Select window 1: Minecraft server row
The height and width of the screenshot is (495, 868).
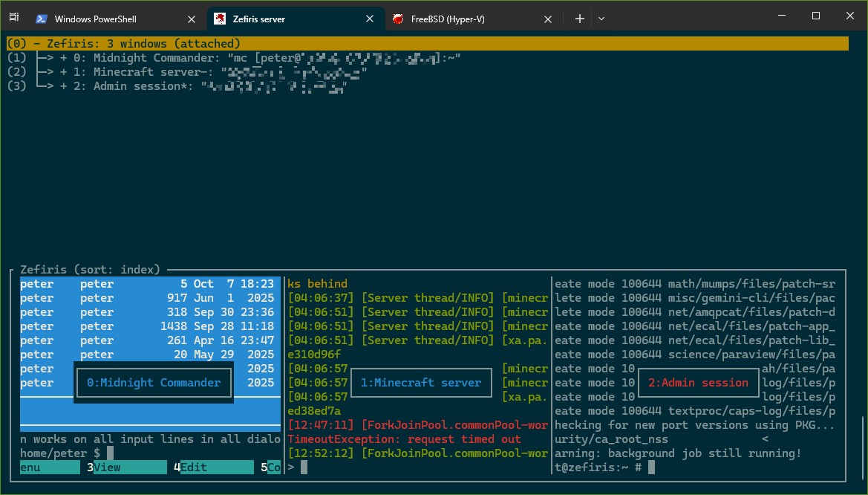(x=187, y=72)
